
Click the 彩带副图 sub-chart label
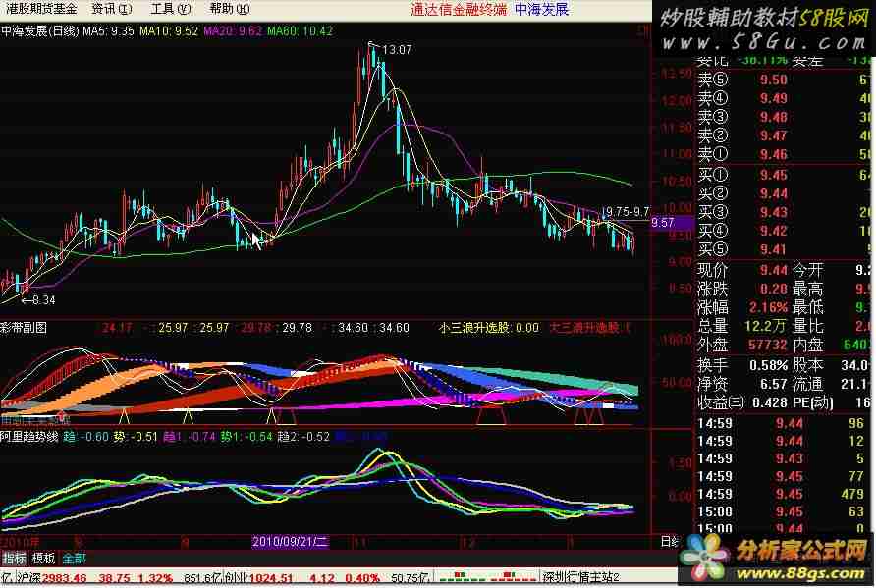(24, 328)
